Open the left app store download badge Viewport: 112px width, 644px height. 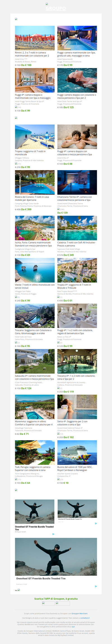[48, 603]
